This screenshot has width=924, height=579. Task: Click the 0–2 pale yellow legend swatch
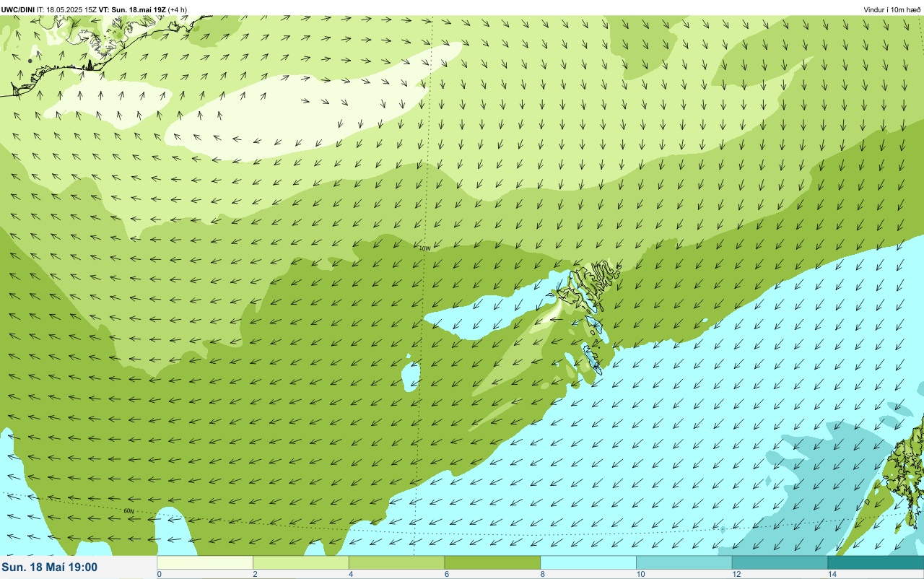tap(205, 562)
